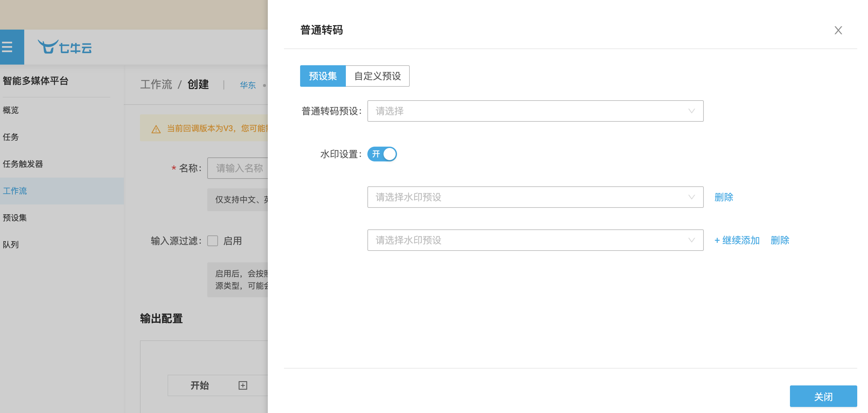868x413 pixels.
Task: Click the Qiniu Cloud logo
Action: click(65, 47)
